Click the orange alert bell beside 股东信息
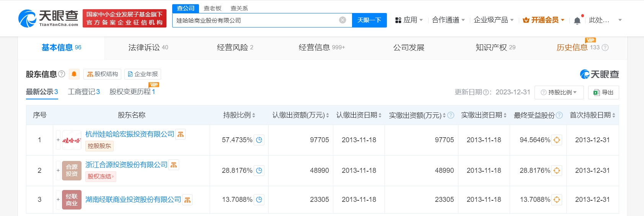The width and height of the screenshot is (644, 216). [x=74, y=74]
